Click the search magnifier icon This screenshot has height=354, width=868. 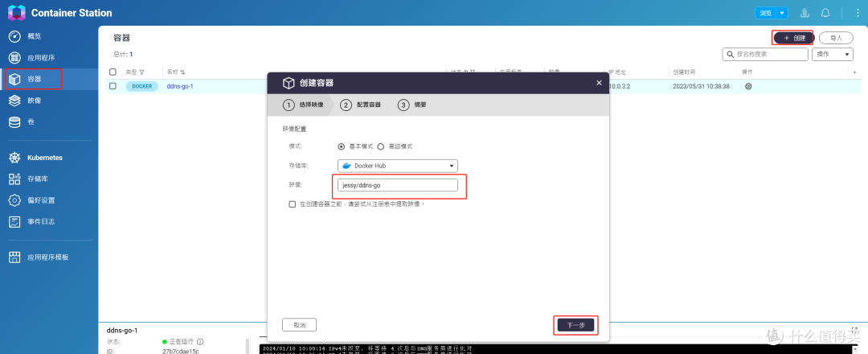(730, 54)
